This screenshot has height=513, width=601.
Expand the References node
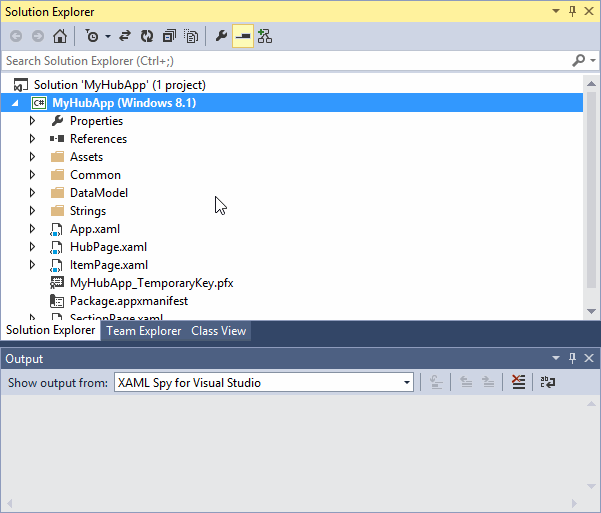tap(33, 139)
